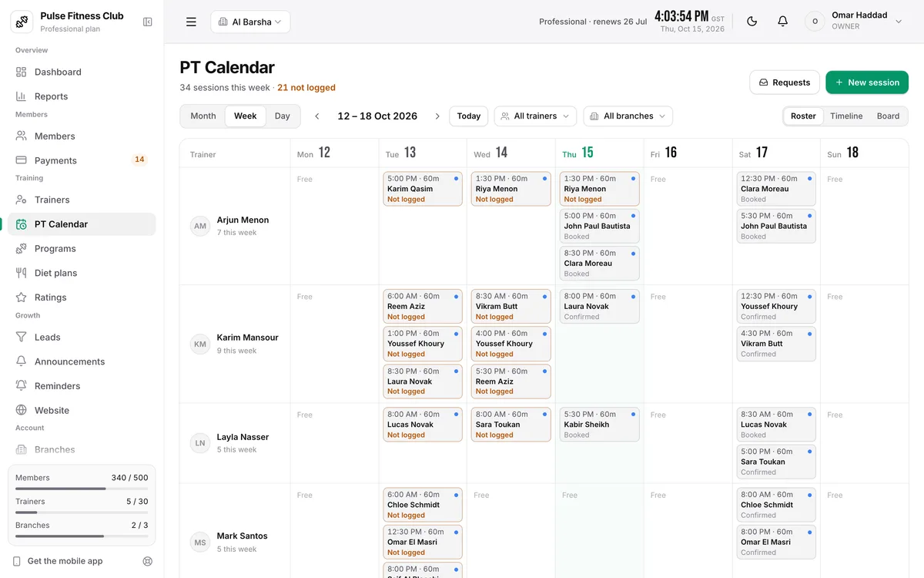Click the Pulse Fitness Club logo icon
Screen dimensions: 924x578
(22, 22)
